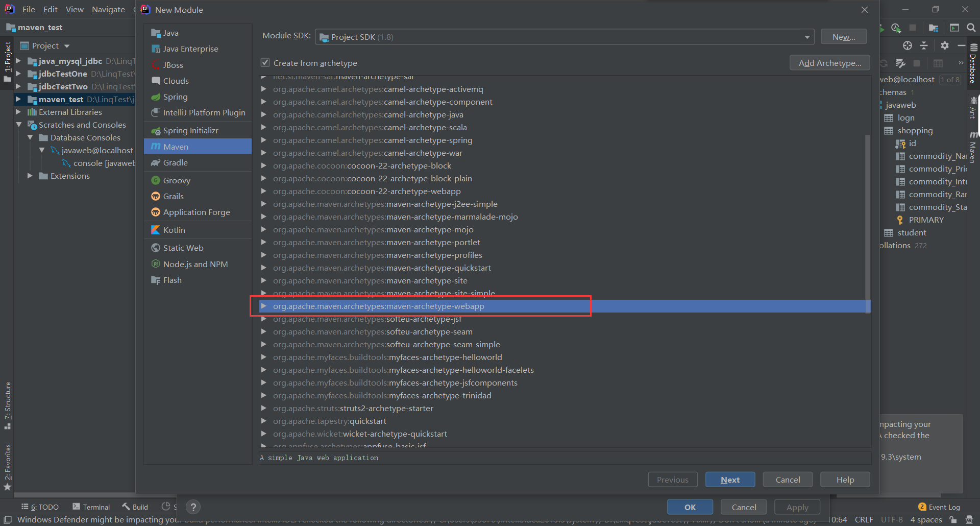Toggle tool window bars icon in status bar
The width and height of the screenshot is (980, 526).
[x=8, y=520]
